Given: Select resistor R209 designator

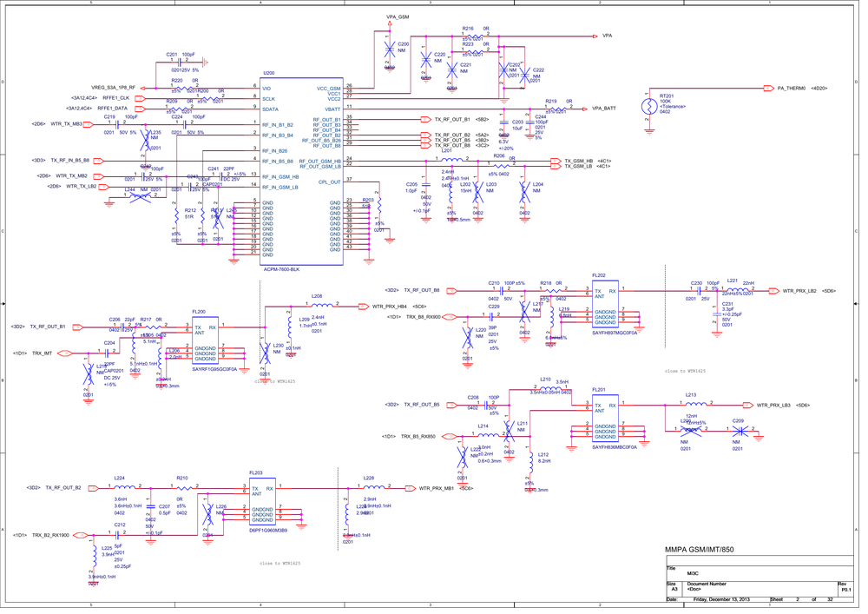Looking at the screenshot, I should click(x=172, y=102).
